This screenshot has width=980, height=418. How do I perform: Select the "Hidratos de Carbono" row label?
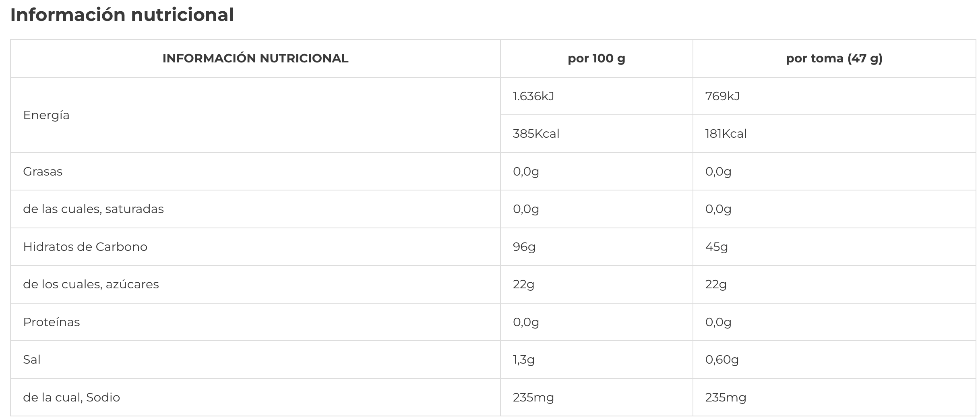pos(85,246)
